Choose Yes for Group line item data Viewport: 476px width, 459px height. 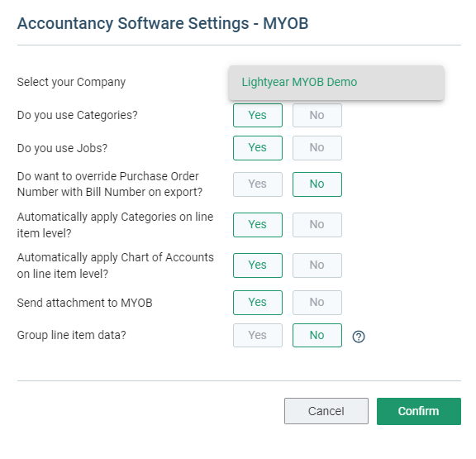(258, 336)
